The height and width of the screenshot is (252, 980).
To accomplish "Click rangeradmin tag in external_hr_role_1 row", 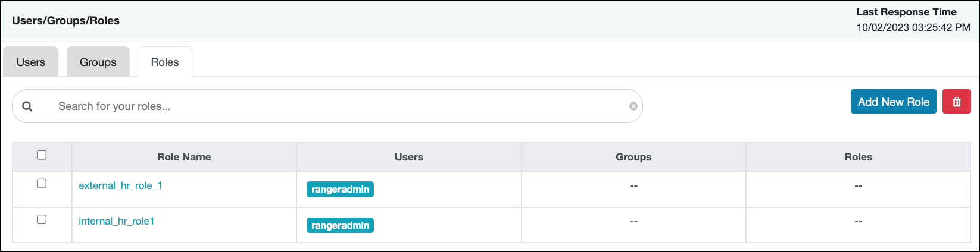I will 340,190.
